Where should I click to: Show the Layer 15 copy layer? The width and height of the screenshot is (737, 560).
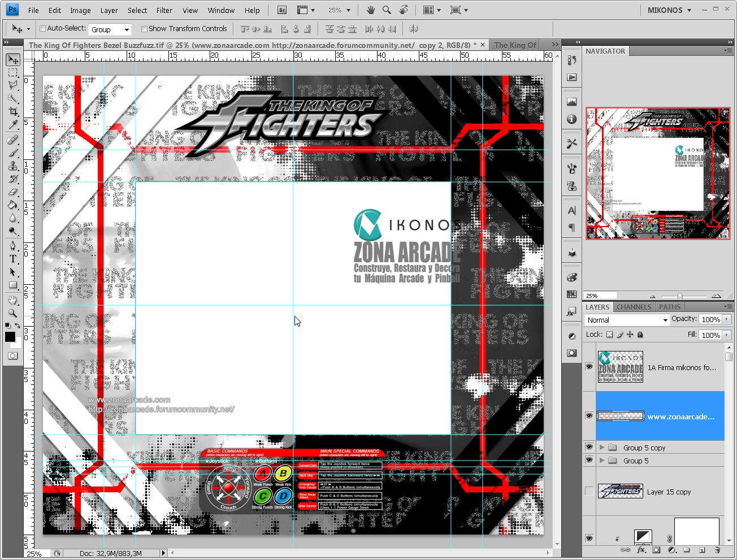[589, 491]
